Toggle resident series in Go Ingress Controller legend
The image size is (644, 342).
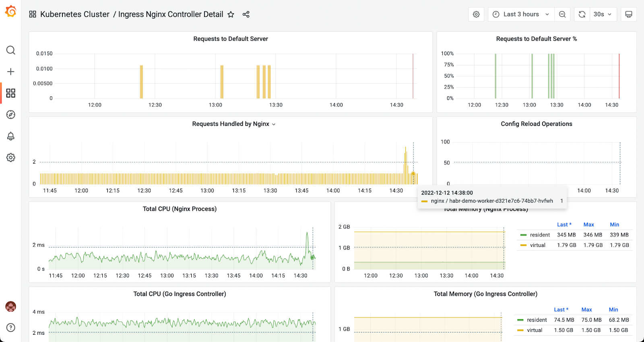click(x=537, y=320)
